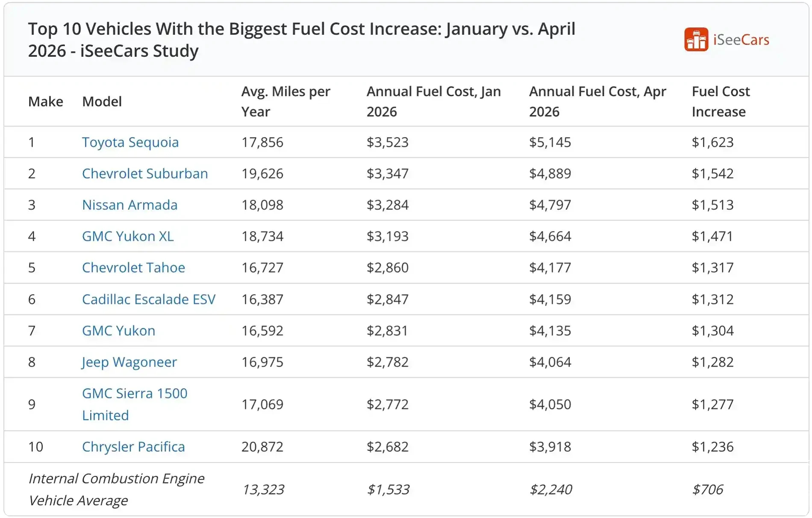This screenshot has height=518, width=812.
Task: Select the $1,236 increase cell
Action: click(712, 447)
